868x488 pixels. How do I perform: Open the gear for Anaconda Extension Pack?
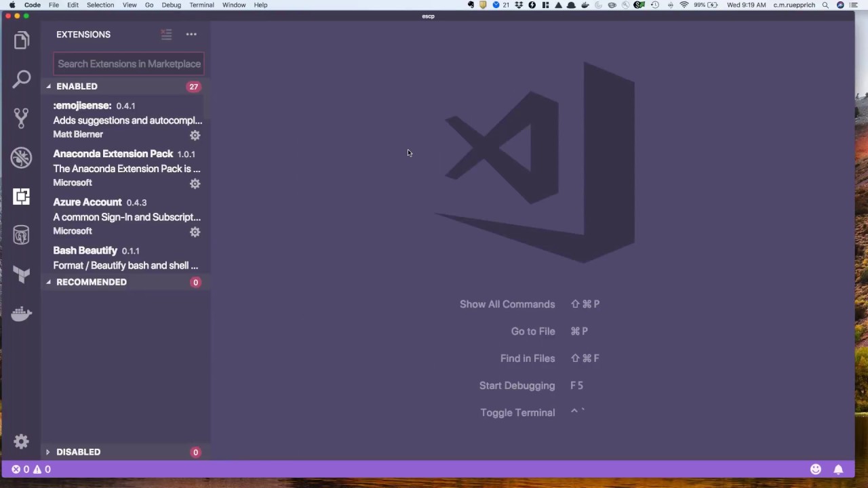(x=195, y=184)
